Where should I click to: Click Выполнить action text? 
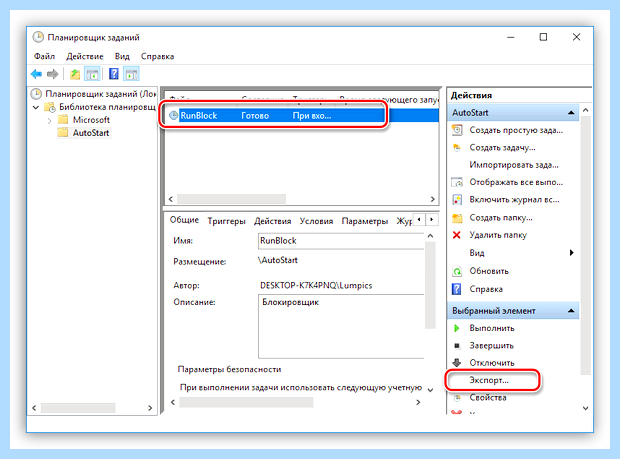(492, 328)
